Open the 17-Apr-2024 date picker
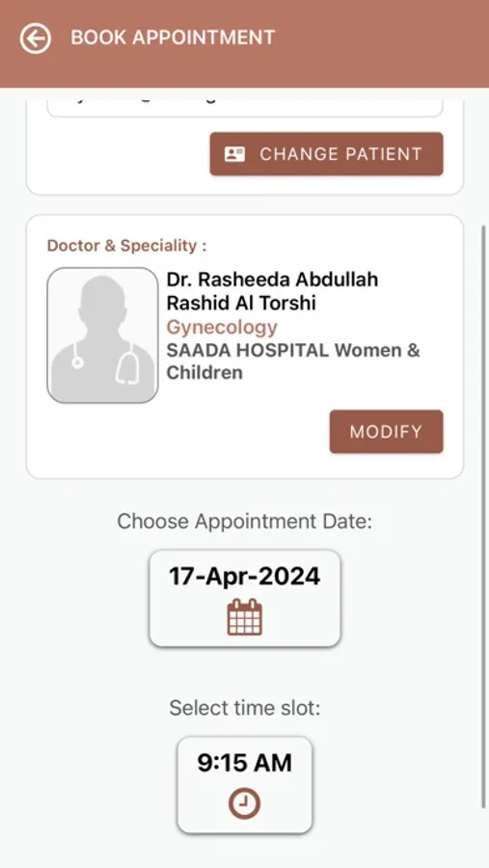 245,598
